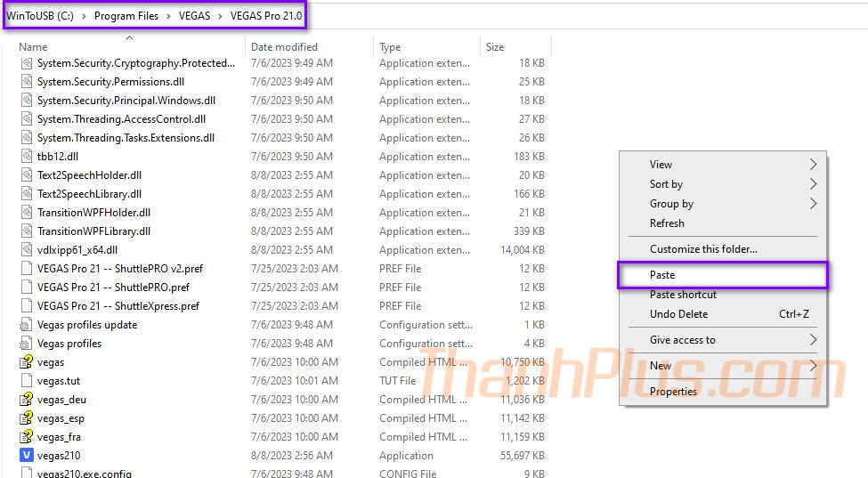868x478 pixels.
Task: Select the Text2SpeechHolder.dll file icon
Action: pos(26,175)
